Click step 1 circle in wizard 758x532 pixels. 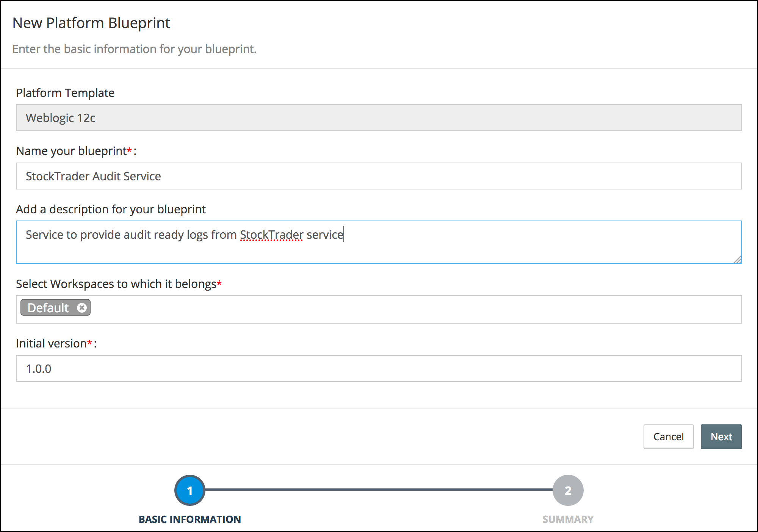189,490
